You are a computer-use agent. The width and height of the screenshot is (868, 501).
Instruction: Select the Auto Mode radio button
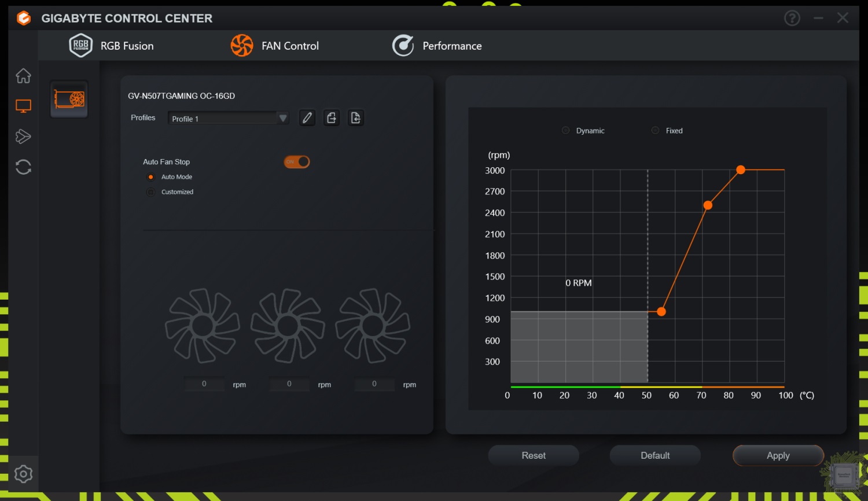(x=151, y=177)
